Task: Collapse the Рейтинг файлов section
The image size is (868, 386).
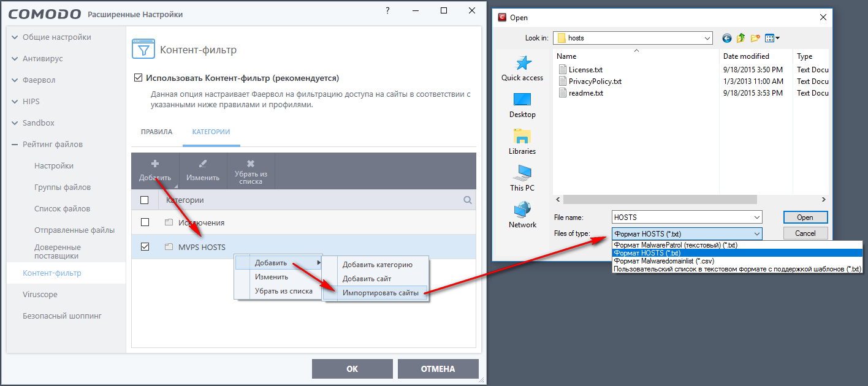Action: (15, 145)
